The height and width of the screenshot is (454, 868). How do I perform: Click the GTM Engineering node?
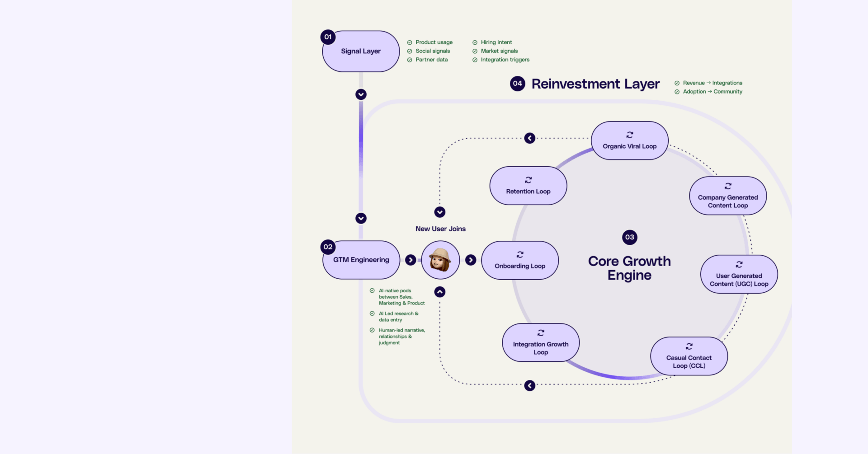[x=361, y=260]
